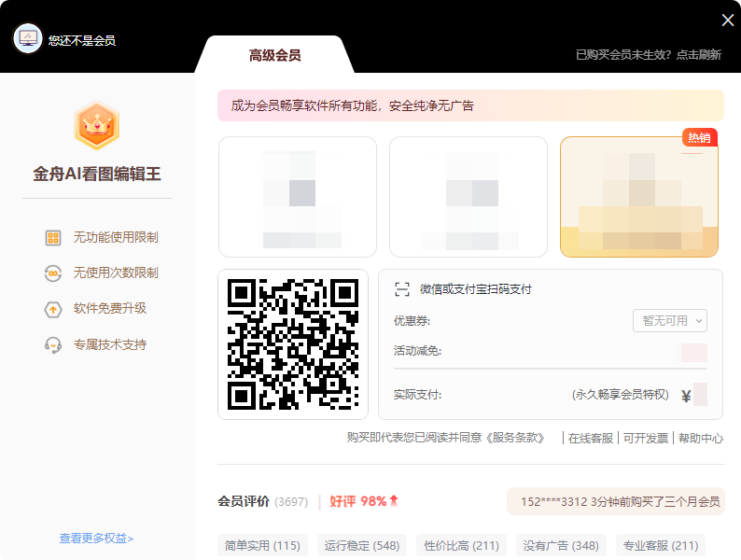
Task: Click the user avatar monitor icon
Action: point(28,38)
